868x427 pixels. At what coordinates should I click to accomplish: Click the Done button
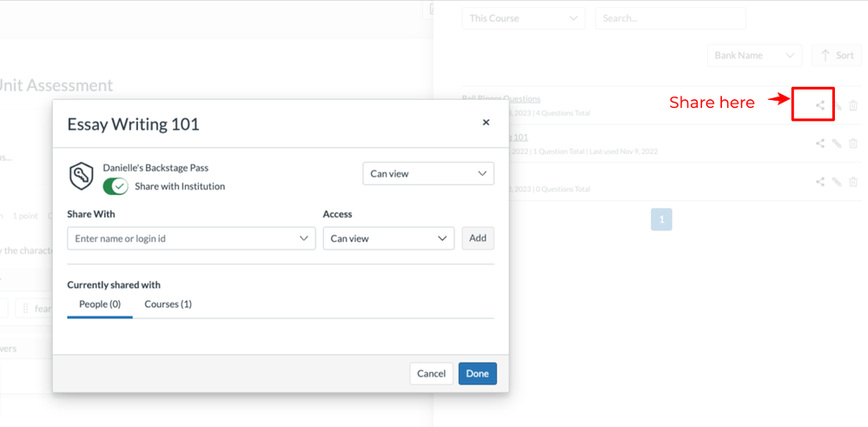tap(477, 373)
